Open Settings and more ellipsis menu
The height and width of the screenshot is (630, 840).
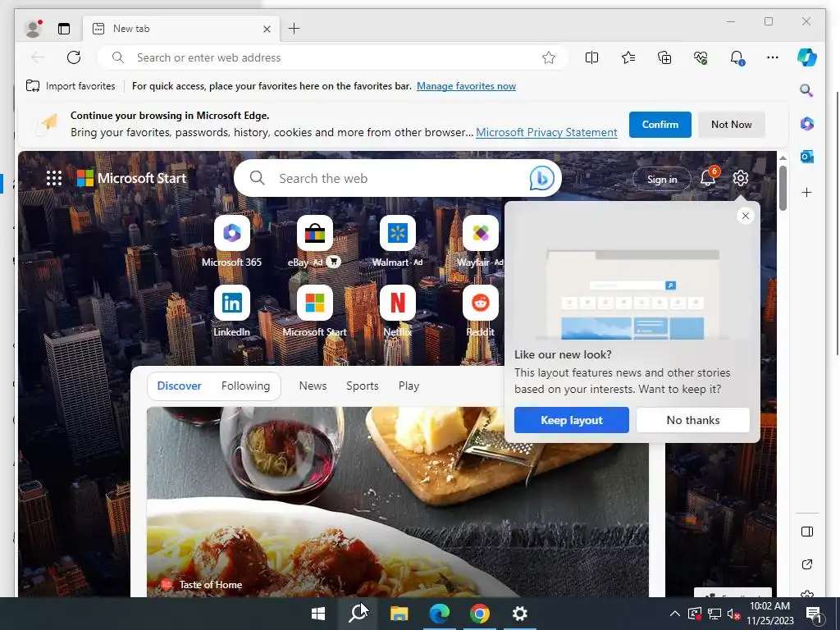point(773,57)
